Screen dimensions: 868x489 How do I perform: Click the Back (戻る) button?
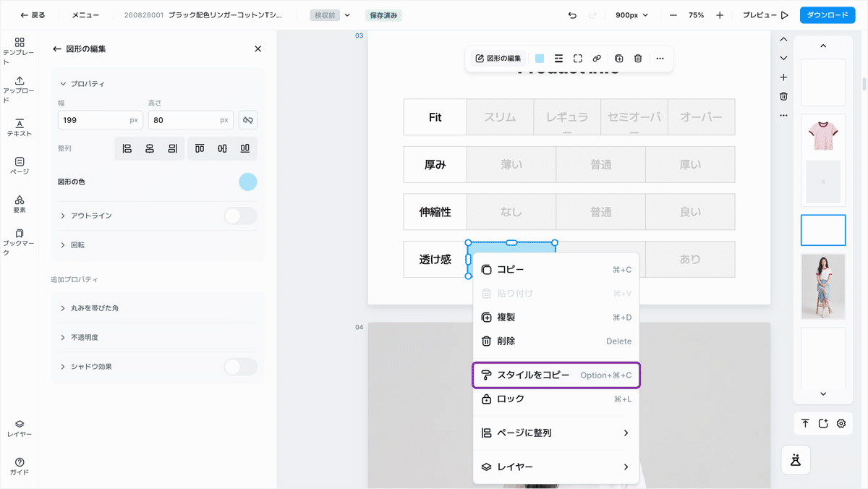tap(33, 15)
